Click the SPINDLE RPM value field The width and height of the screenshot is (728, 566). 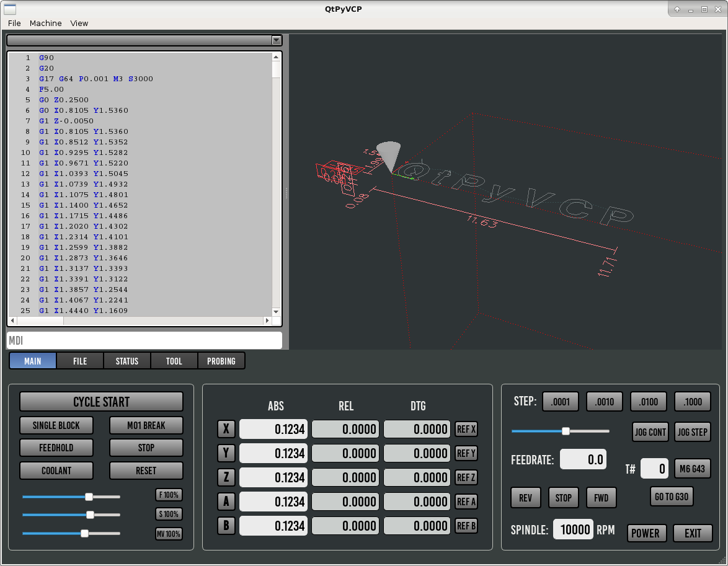click(x=574, y=529)
